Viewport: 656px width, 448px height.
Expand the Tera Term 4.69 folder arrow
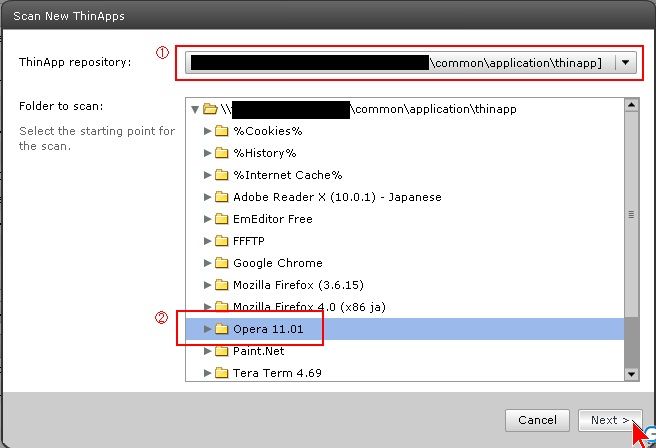[207, 373]
